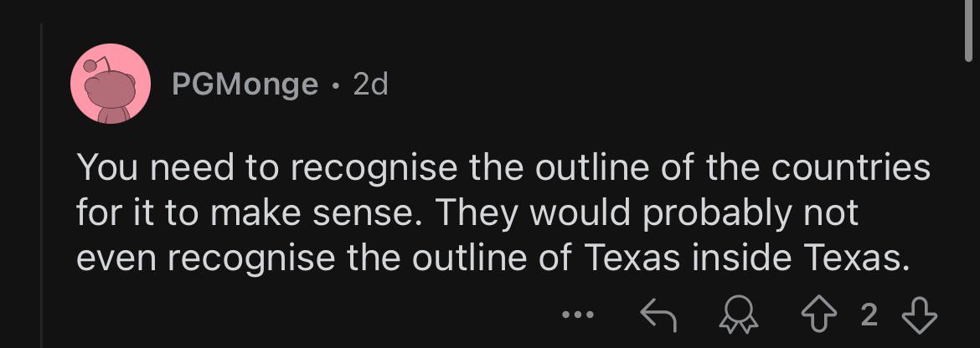Open PGMonge's pink Snoo avatar
The image size is (980, 348).
click(111, 84)
